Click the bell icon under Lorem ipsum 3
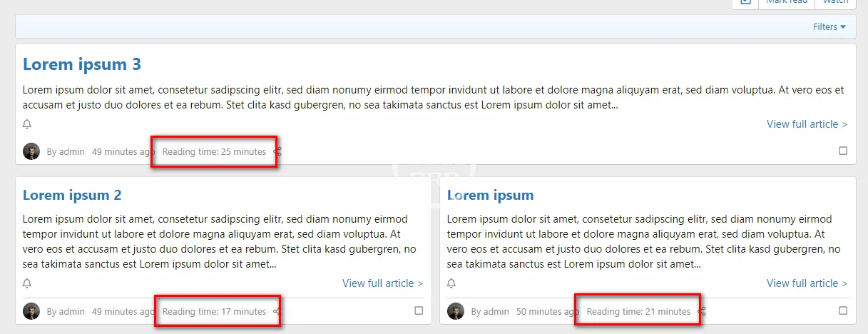This screenshot has height=334, width=868. coord(27,124)
